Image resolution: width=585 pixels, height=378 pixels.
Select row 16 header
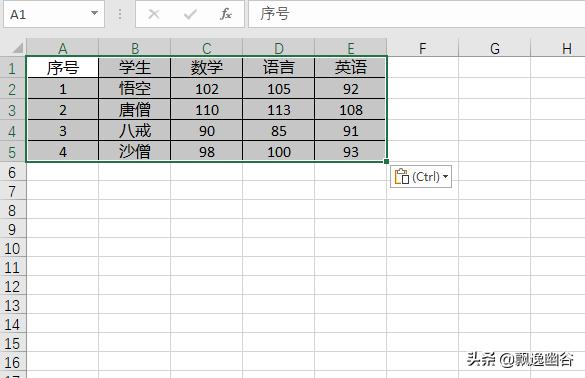tap(13, 362)
